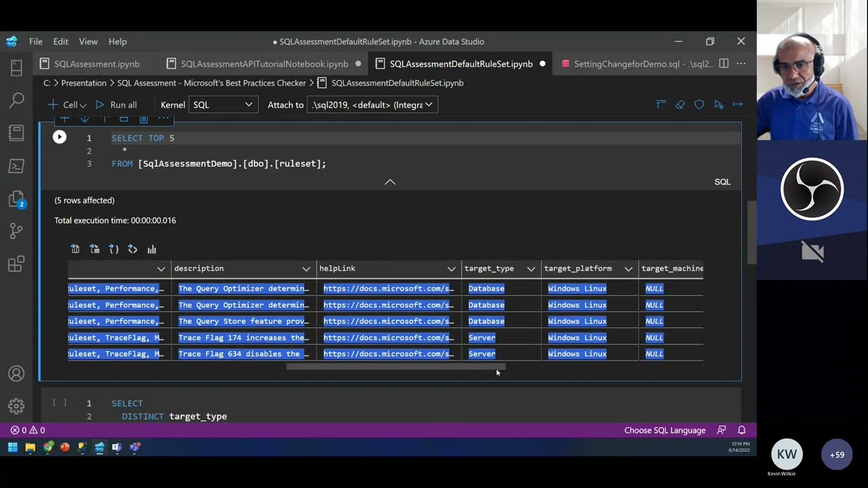
Task: Click the Save As XML results icon
Action: tap(133, 249)
